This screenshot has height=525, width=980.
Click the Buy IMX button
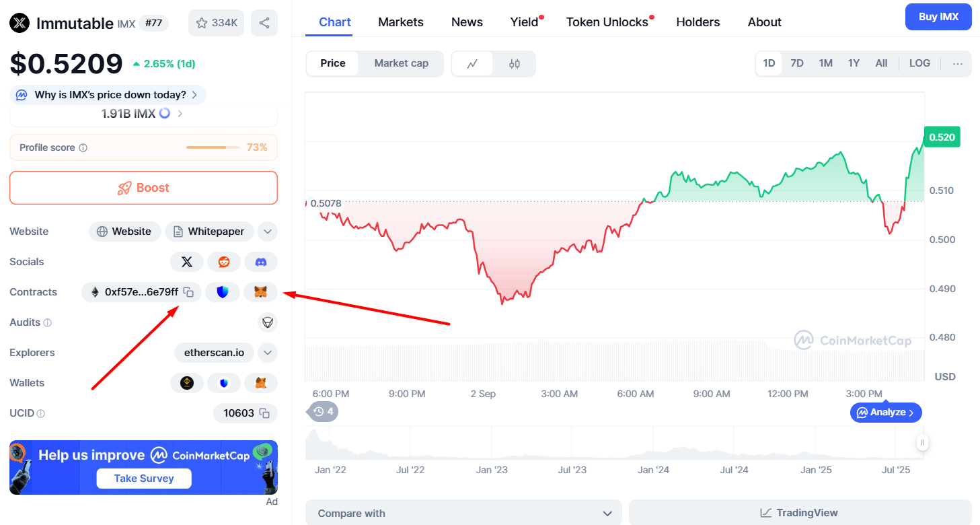click(x=938, y=17)
